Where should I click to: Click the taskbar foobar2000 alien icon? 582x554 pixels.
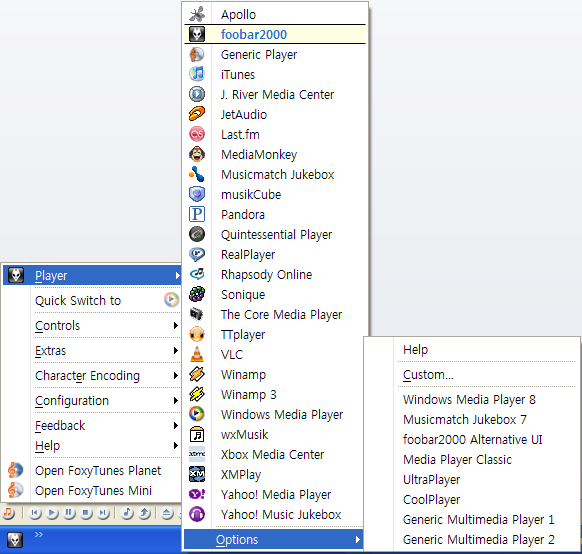coord(15,540)
